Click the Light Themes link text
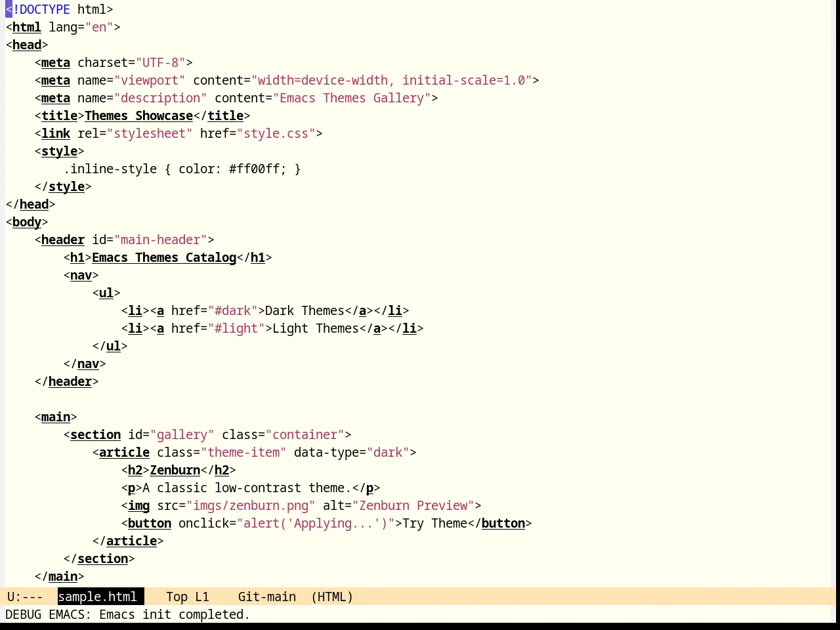 tap(316, 328)
